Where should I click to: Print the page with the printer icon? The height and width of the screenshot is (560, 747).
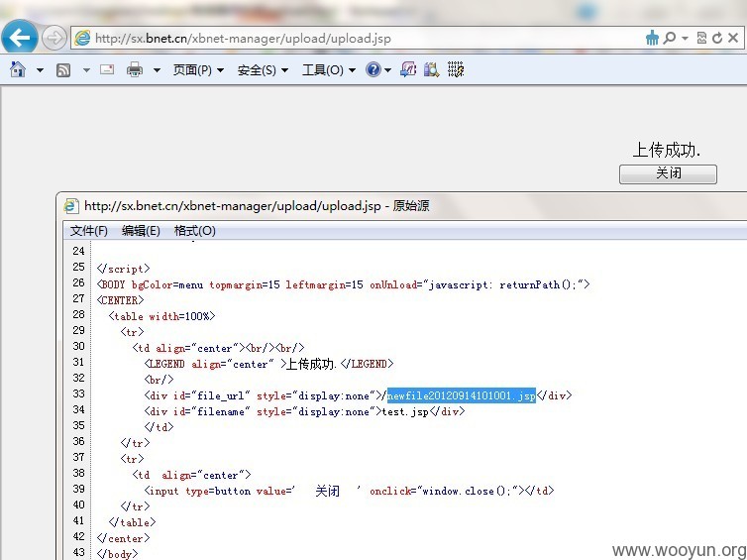tap(135, 69)
